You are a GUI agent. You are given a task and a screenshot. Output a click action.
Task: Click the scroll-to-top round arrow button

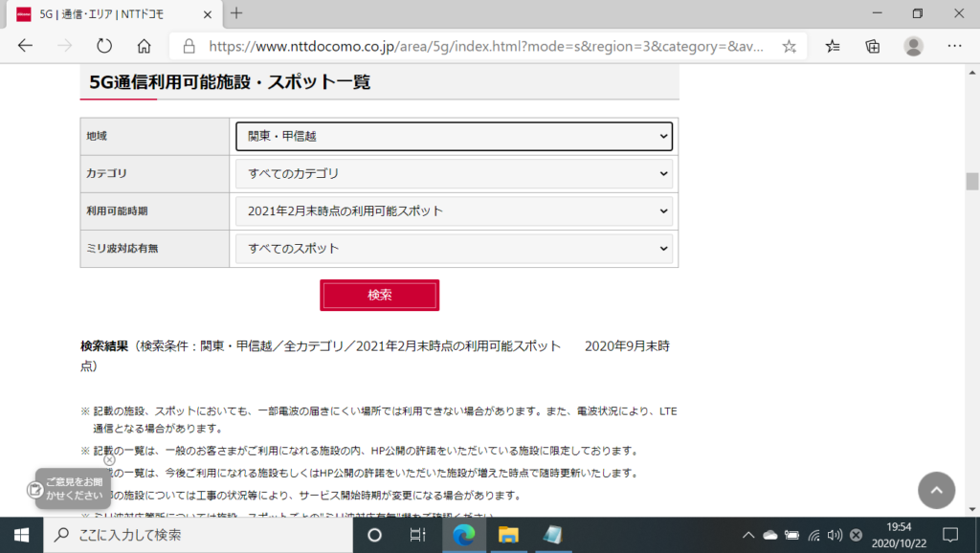coord(936,491)
